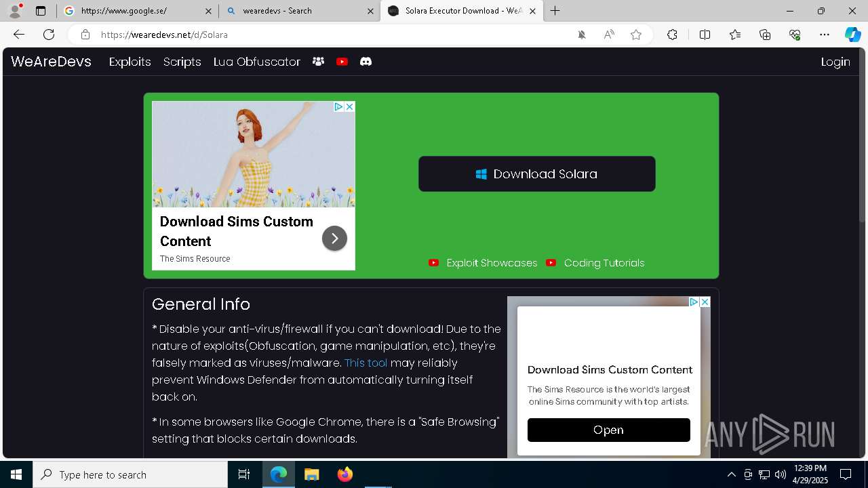Open File Explorer from taskbar
868x488 pixels.
coord(311,474)
